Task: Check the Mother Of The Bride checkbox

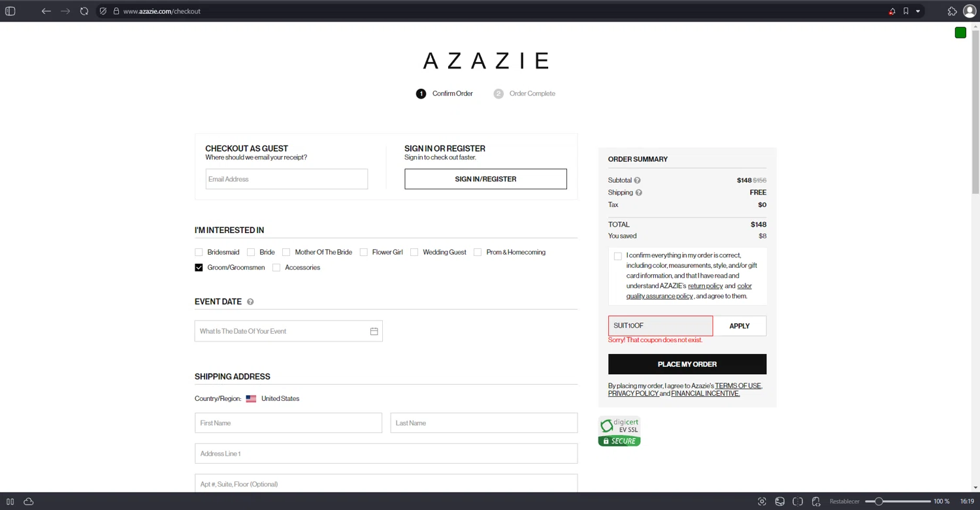Action: (286, 252)
